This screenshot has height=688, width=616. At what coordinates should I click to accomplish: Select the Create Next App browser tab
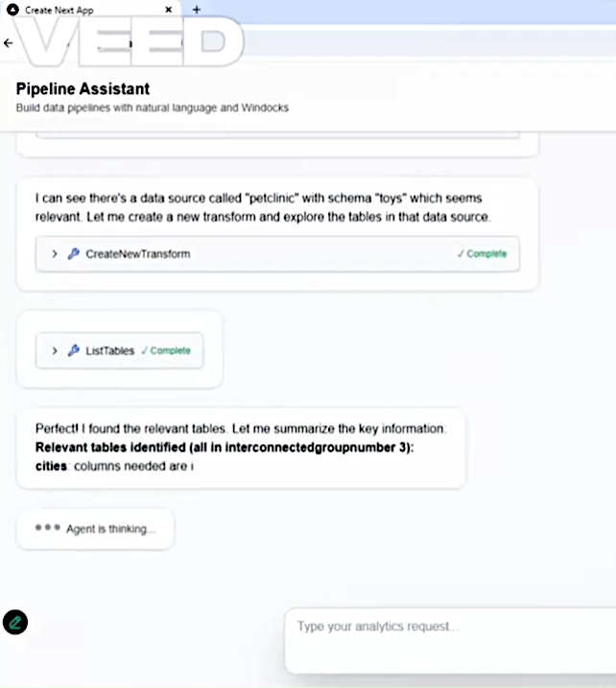86,9
